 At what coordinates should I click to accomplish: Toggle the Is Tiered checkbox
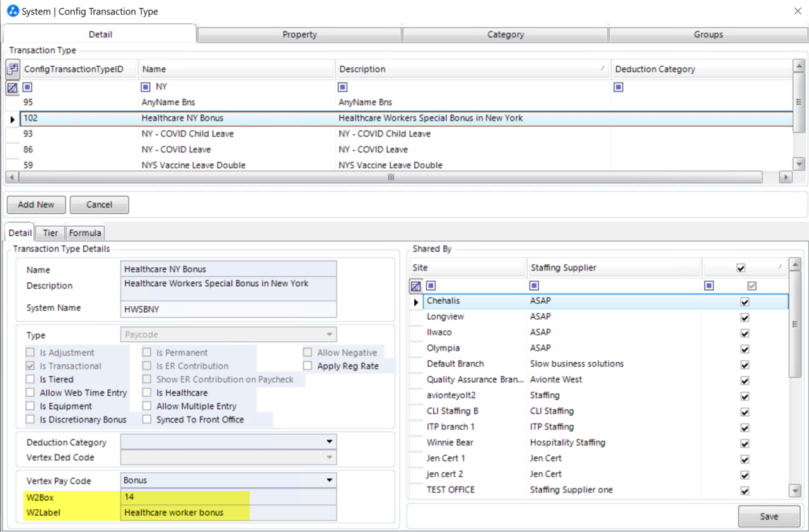coord(30,379)
